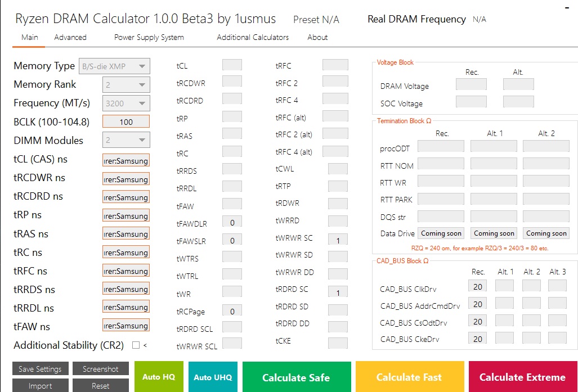Run Calculate Extreme

pyautogui.click(x=522, y=377)
